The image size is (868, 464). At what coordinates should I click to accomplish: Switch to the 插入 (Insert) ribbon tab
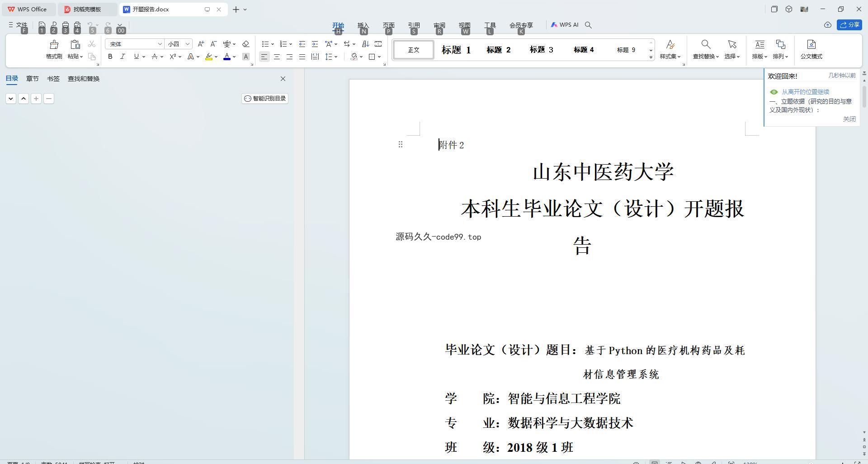[363, 25]
